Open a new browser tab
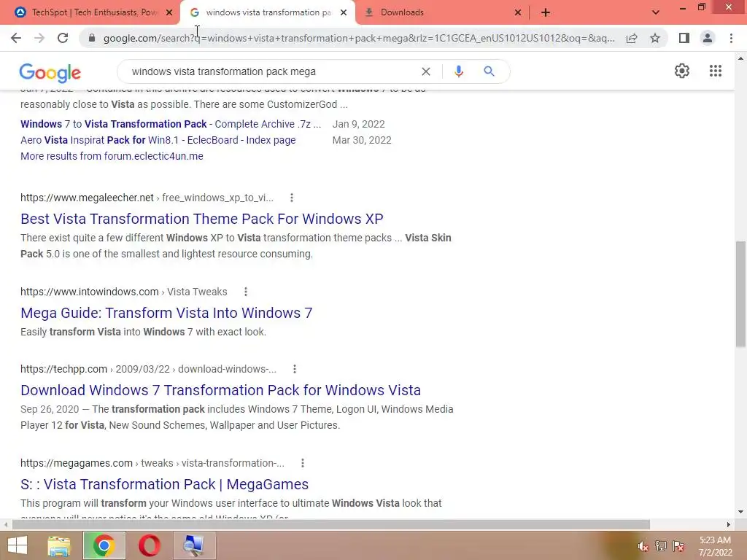 (546, 12)
